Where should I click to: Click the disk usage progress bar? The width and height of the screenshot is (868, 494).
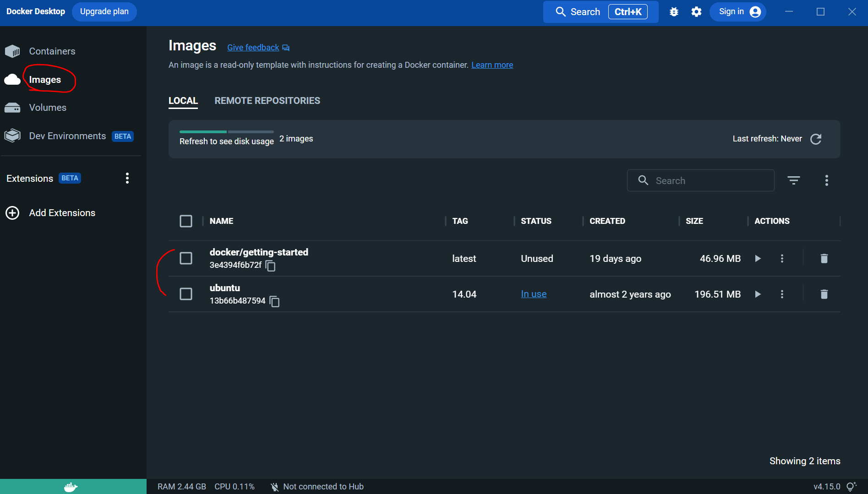coord(226,132)
